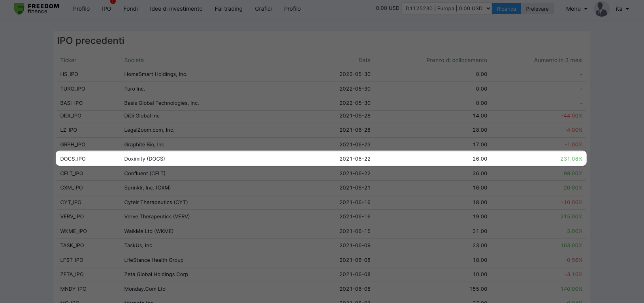The height and width of the screenshot is (303, 644).
Task: Go to Idee di investimento
Action: [176, 9]
